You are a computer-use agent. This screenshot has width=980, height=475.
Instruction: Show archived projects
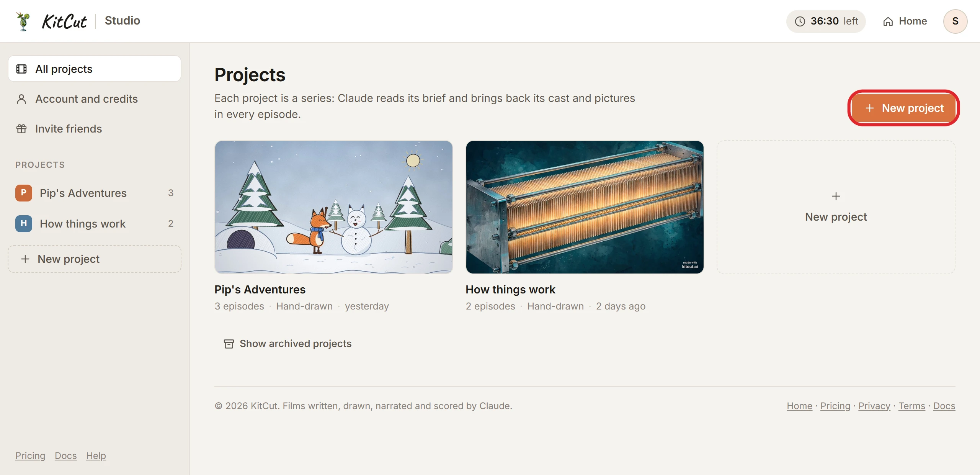(x=288, y=344)
